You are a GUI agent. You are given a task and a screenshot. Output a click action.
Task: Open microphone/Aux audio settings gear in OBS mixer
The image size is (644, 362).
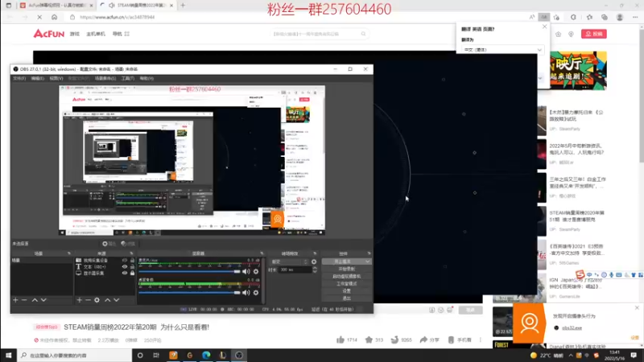(256, 271)
